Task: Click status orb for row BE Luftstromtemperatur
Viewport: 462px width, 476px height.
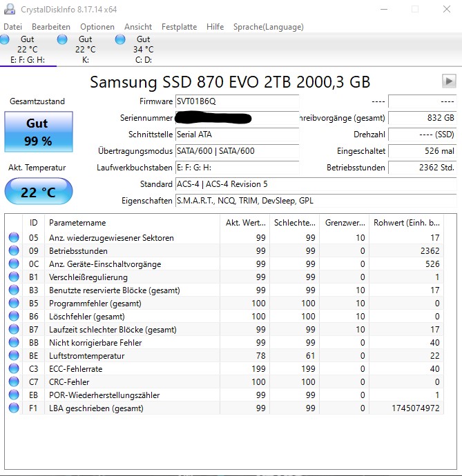Action: (14, 355)
